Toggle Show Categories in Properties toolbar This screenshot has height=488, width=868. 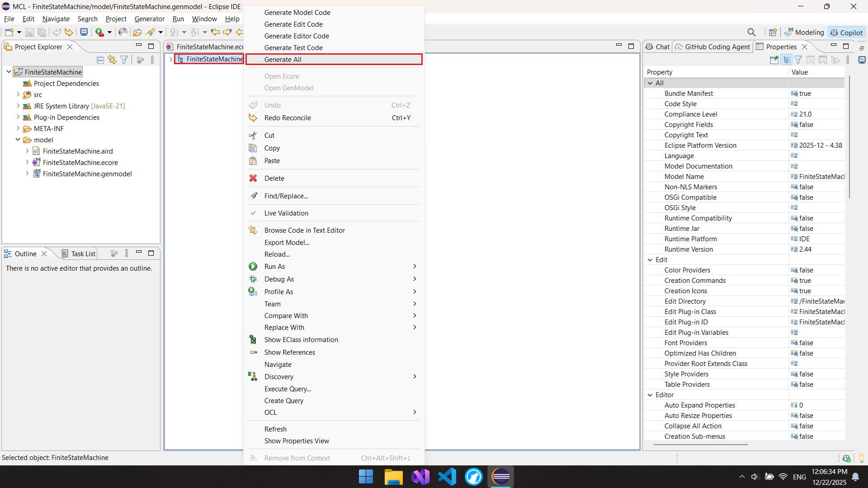(787, 60)
